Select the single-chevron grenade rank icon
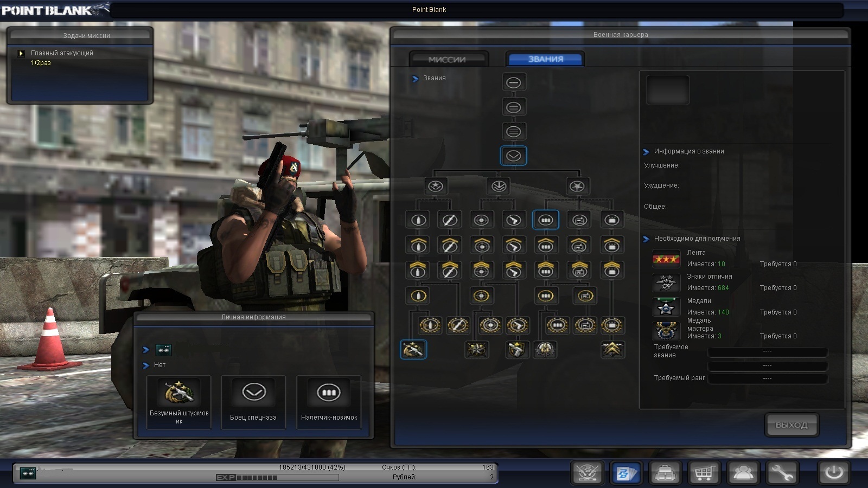This screenshot has width=868, height=488. pos(417,245)
